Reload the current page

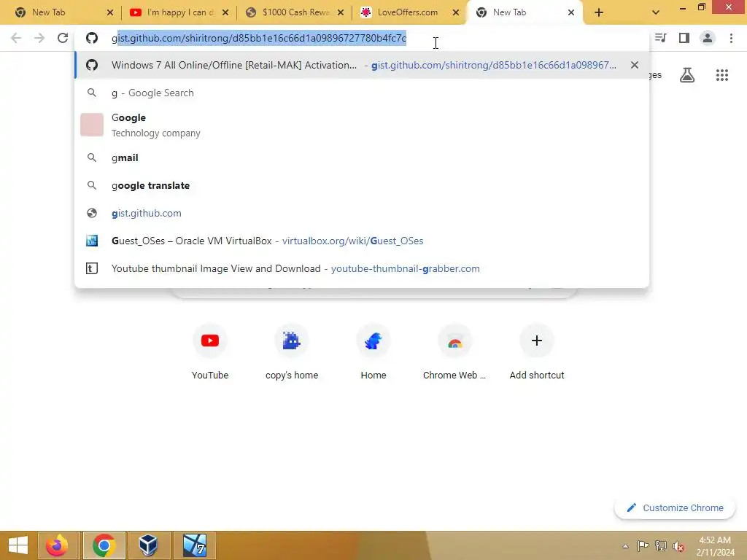(x=63, y=38)
